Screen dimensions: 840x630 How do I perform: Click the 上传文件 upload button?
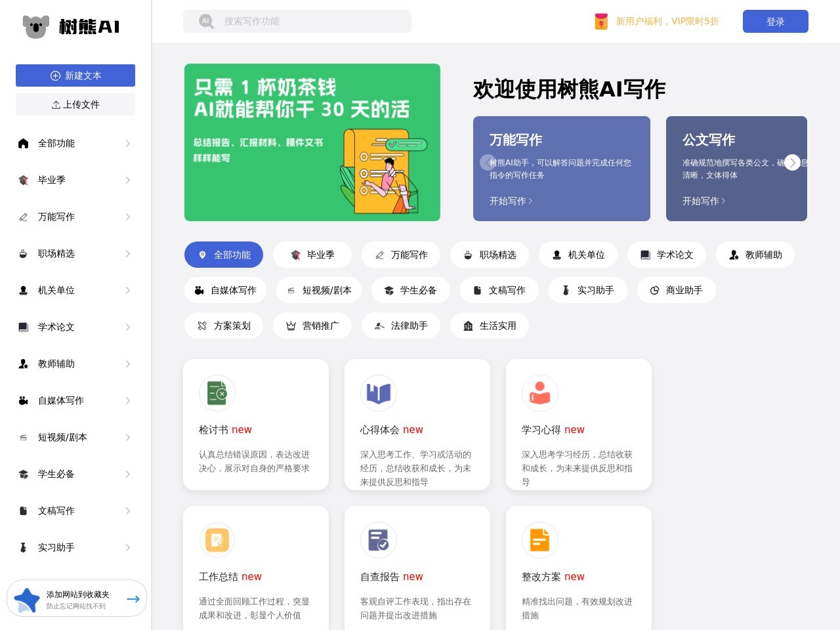75,104
